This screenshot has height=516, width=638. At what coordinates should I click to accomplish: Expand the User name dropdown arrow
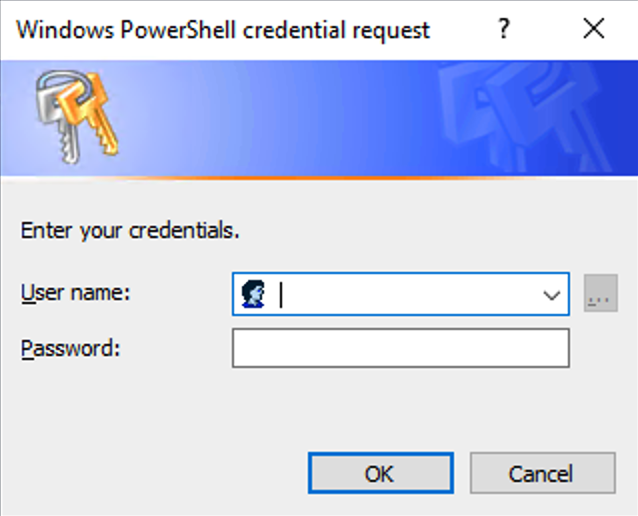(551, 295)
